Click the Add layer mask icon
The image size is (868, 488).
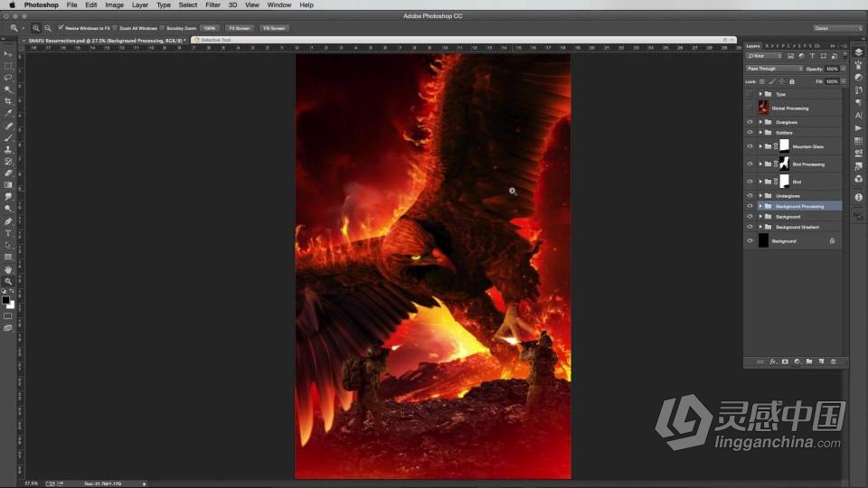785,361
